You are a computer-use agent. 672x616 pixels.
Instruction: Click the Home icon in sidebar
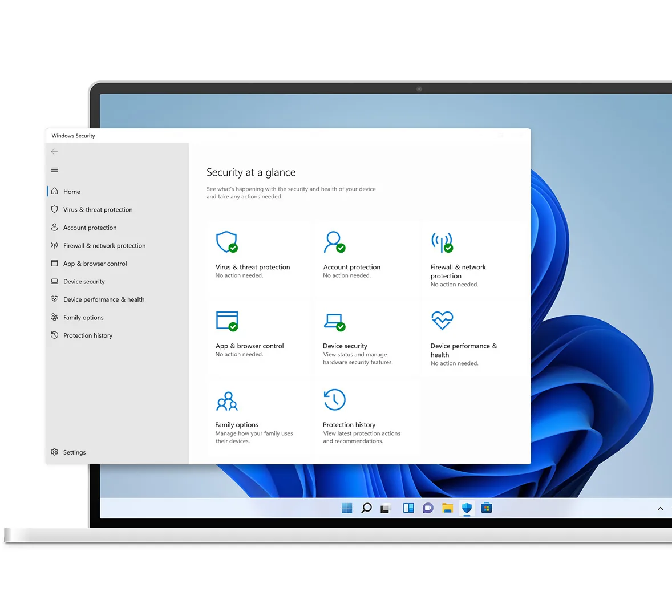[x=54, y=192]
